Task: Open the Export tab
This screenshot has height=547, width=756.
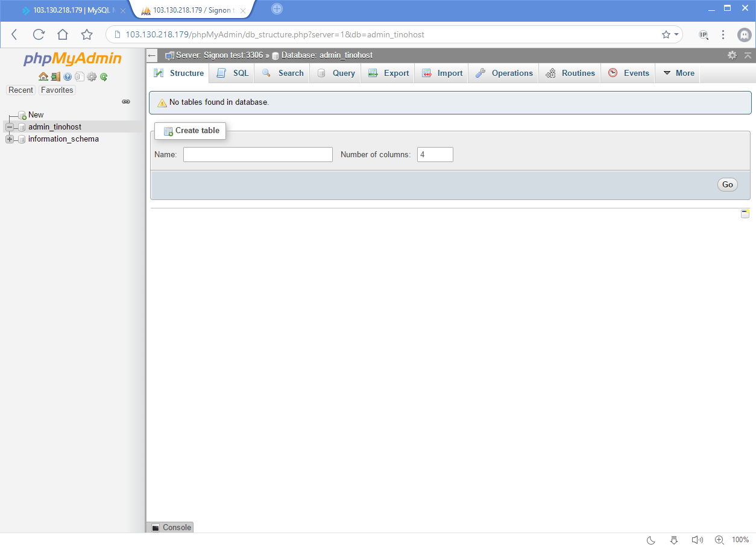Action: point(388,72)
